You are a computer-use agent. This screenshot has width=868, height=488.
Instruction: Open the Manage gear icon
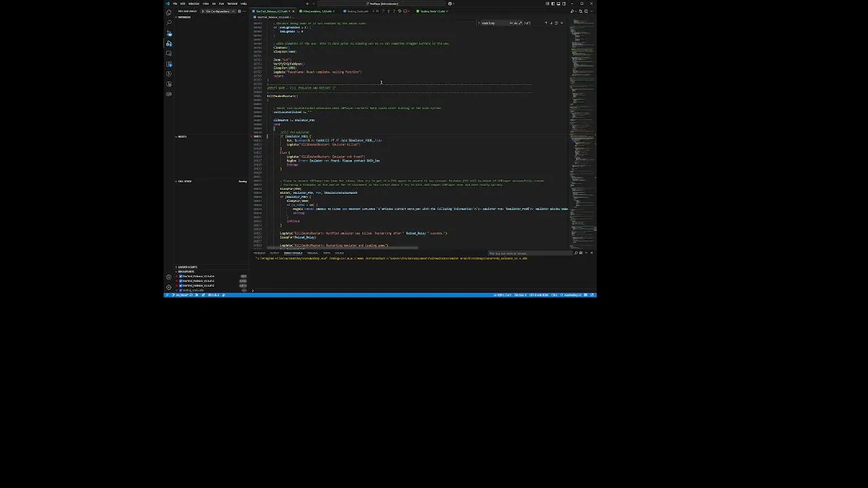click(x=169, y=287)
